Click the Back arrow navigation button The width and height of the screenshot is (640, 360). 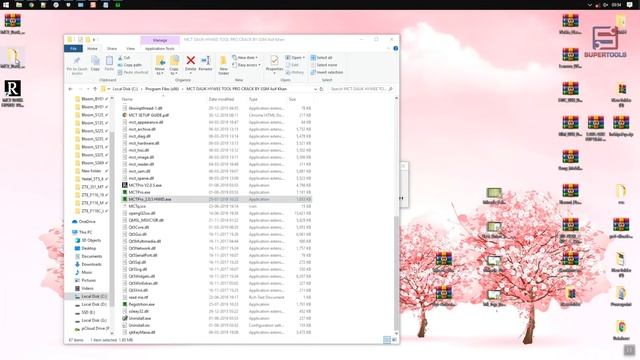click(70, 89)
